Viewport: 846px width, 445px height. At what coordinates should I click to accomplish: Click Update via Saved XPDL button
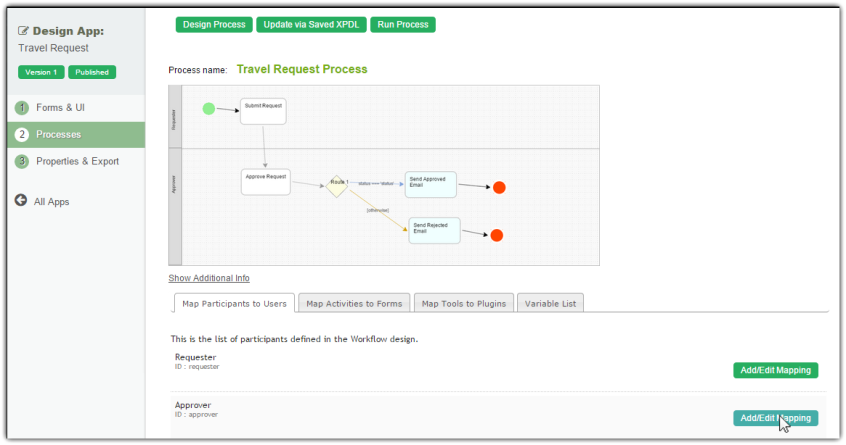point(311,25)
